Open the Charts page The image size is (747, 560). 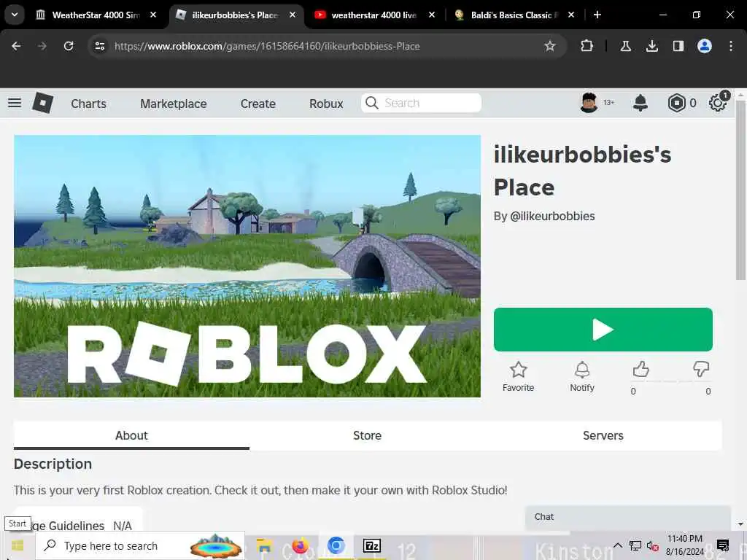pos(88,104)
